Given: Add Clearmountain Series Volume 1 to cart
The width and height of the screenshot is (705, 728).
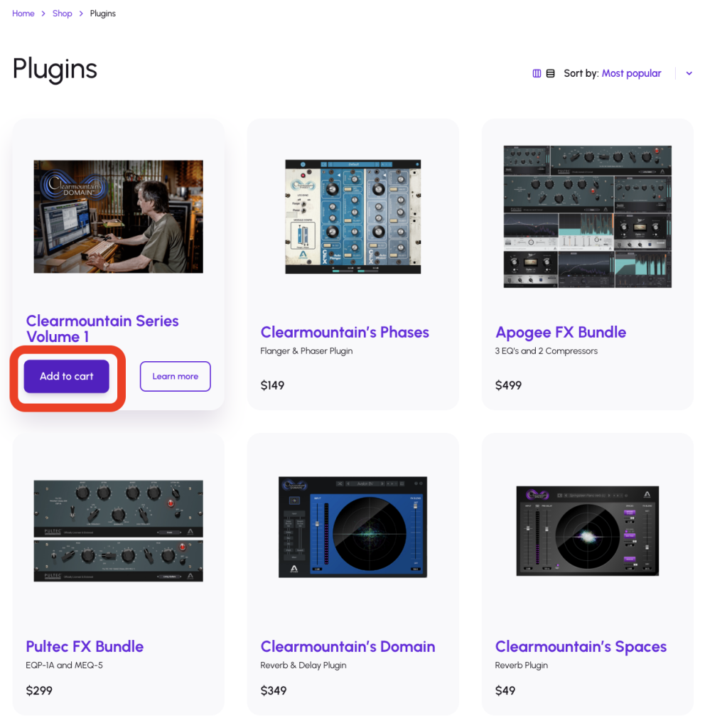Looking at the screenshot, I should click(67, 376).
